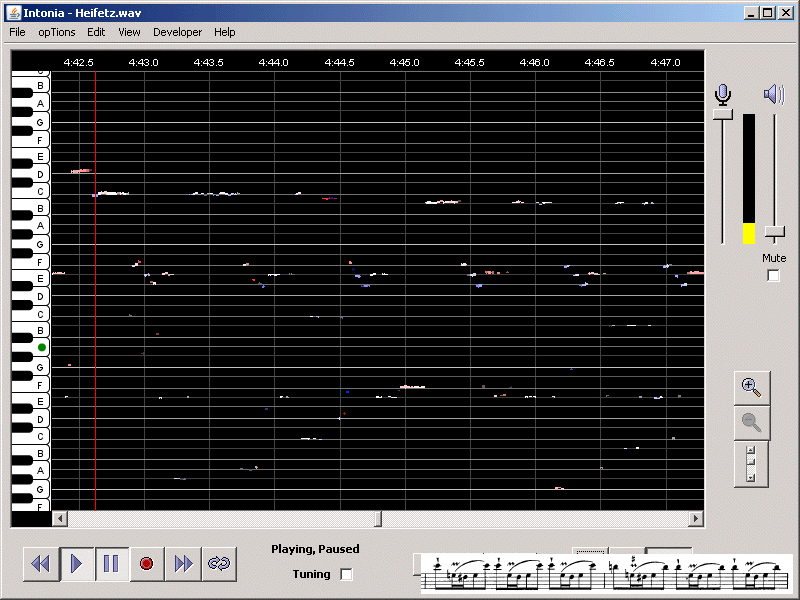
Task: Click the horizontal scrollbar right arrow
Action: click(x=695, y=519)
